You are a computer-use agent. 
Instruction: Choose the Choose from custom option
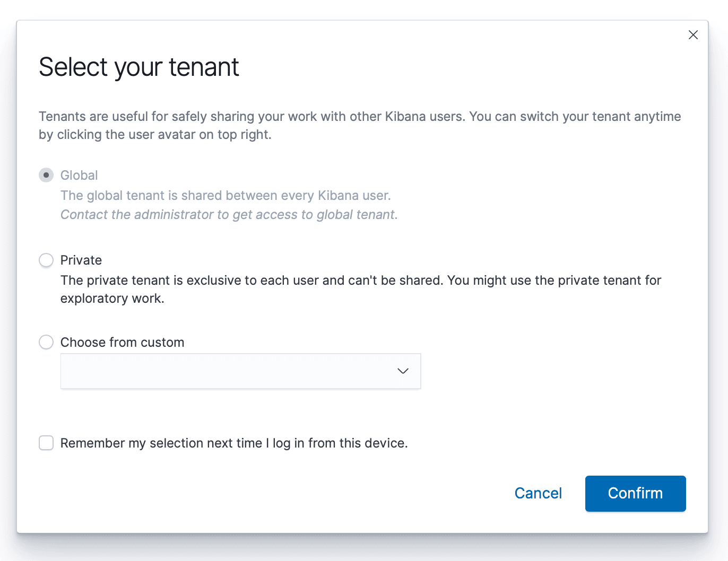click(x=46, y=342)
